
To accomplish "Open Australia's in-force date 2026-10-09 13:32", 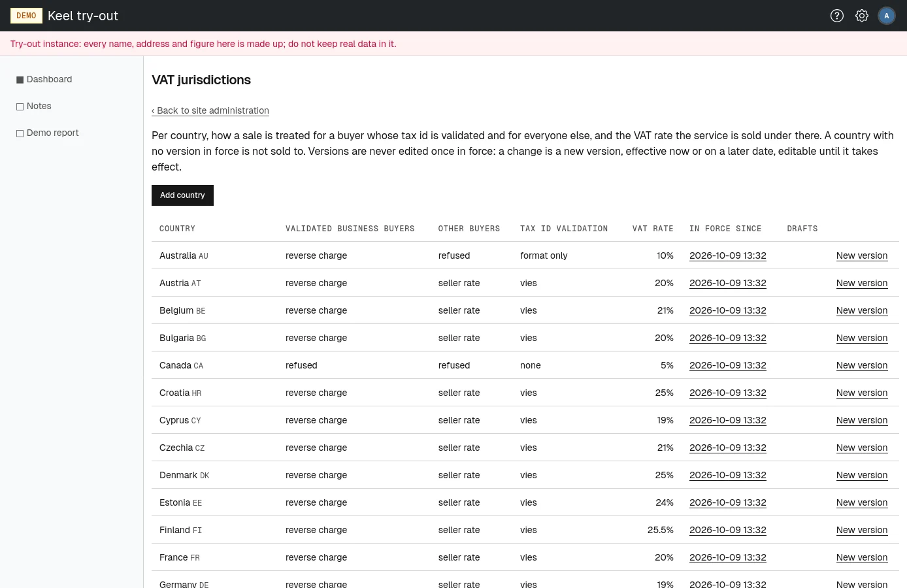I will pos(728,255).
